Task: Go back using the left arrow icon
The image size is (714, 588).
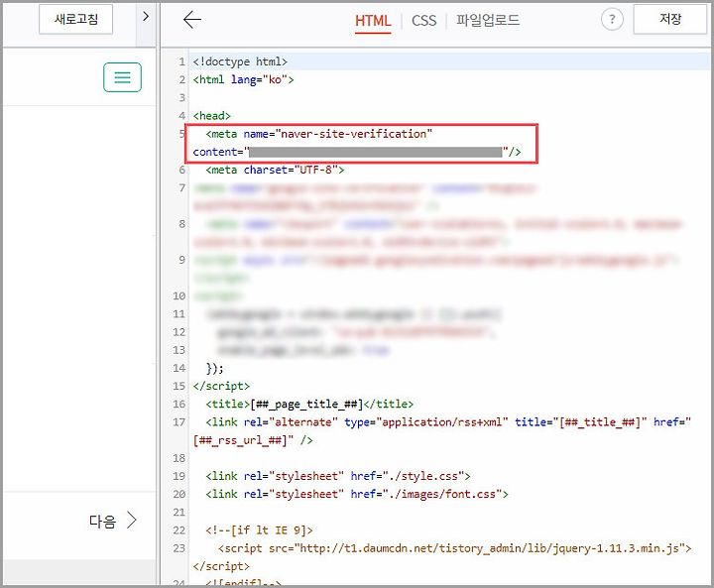Action: point(192,20)
